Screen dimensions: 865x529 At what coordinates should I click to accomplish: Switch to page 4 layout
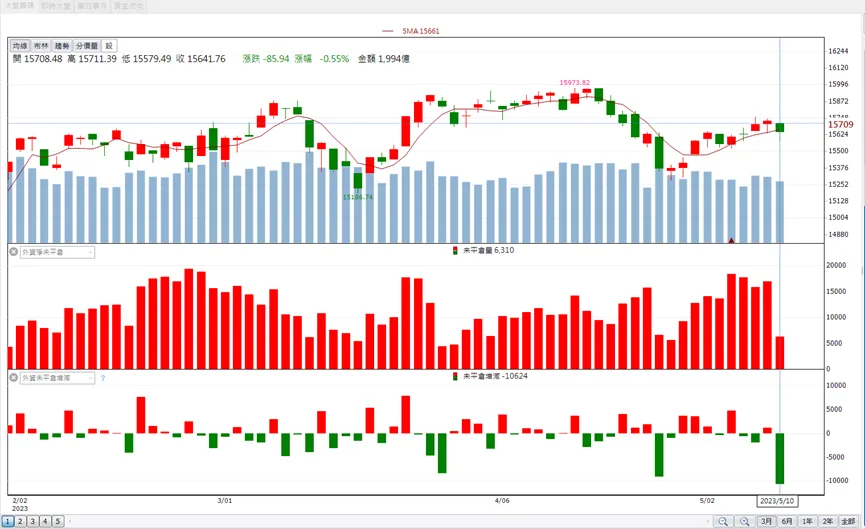[x=45, y=521]
